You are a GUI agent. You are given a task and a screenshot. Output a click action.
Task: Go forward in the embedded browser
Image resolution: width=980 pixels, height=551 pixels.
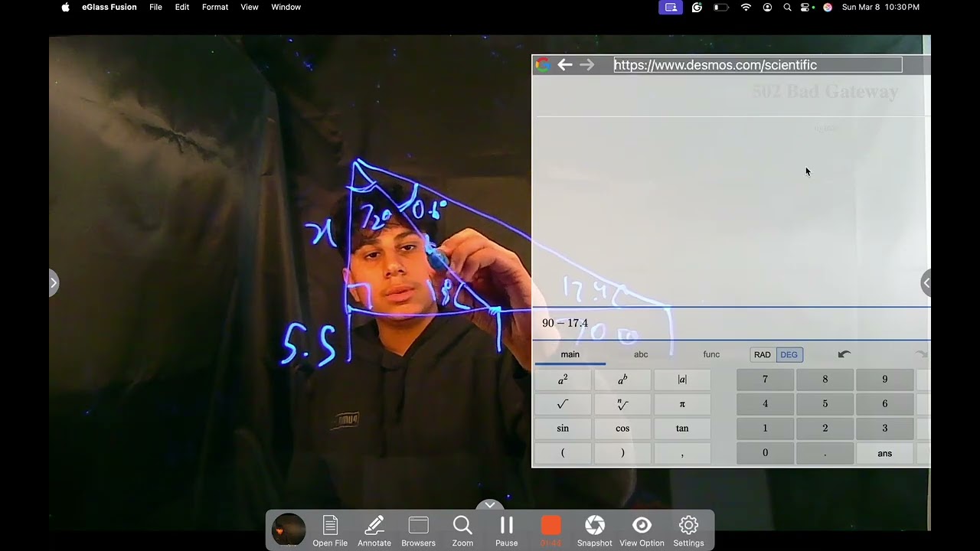[x=587, y=65]
